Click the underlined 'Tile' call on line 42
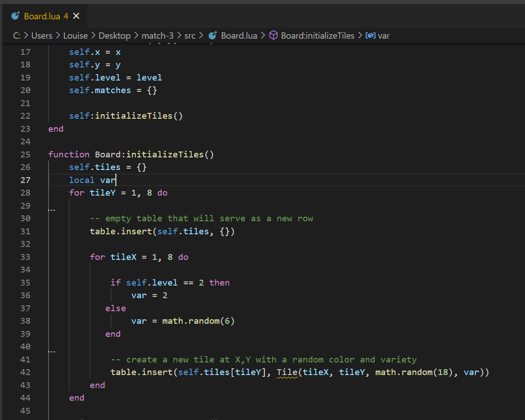This screenshot has height=420, width=525. (x=287, y=372)
